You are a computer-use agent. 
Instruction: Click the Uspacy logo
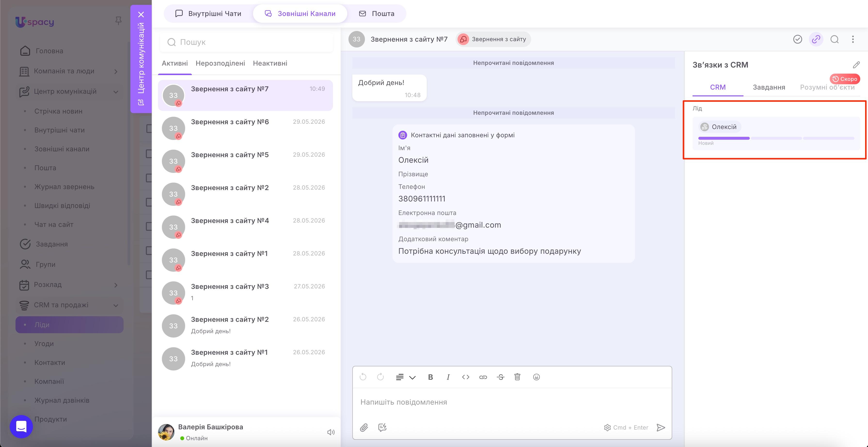[x=35, y=22]
